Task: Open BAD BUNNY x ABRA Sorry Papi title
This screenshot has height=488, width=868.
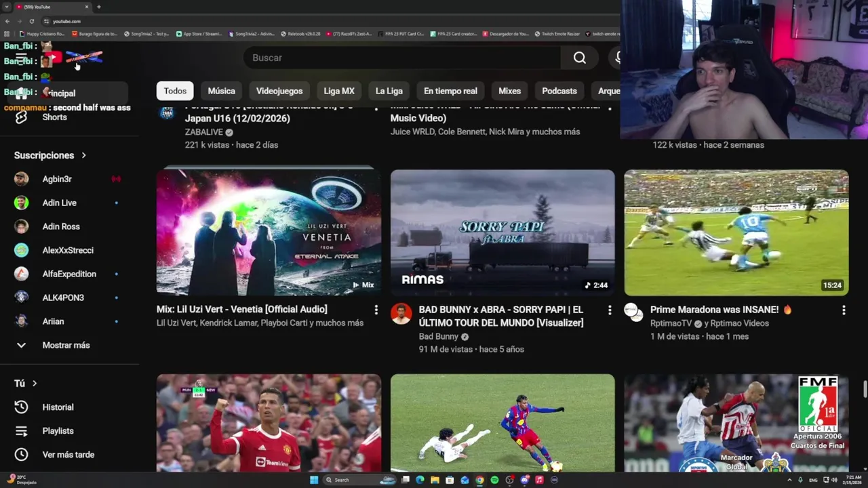Action: pyautogui.click(x=501, y=316)
